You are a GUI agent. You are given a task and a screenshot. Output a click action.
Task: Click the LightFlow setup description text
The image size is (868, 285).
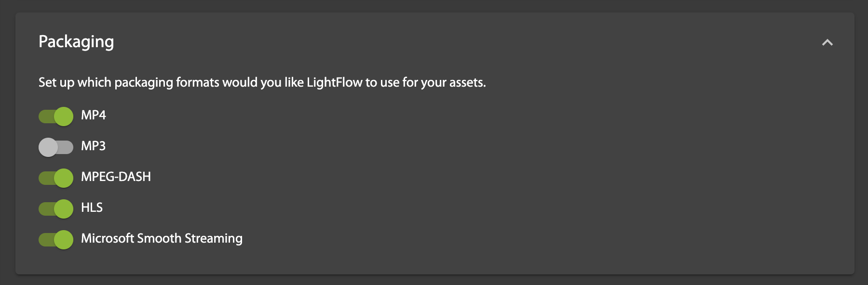(x=262, y=82)
